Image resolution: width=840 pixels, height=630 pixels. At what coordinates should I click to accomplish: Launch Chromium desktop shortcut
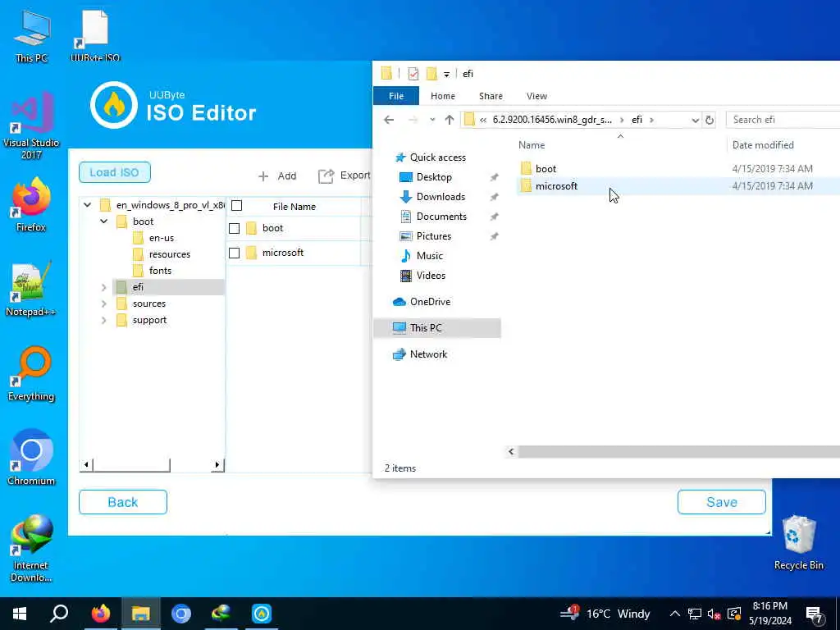tap(31, 458)
